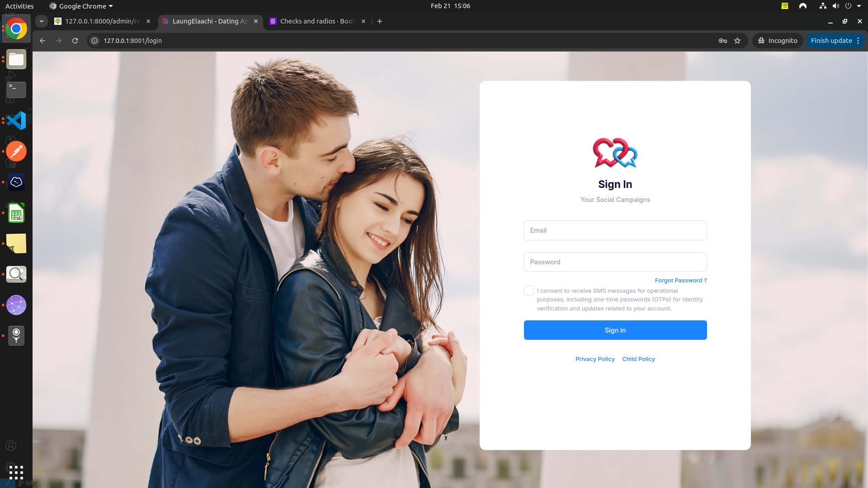868x488 pixels.
Task: Show Applications grid in dock
Action: click(x=16, y=472)
